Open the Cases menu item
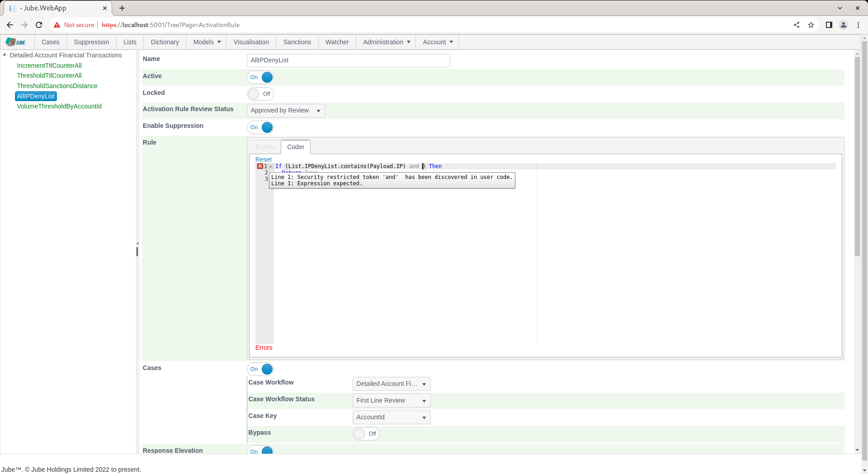Image resolution: width=868 pixels, height=474 pixels. pyautogui.click(x=51, y=42)
